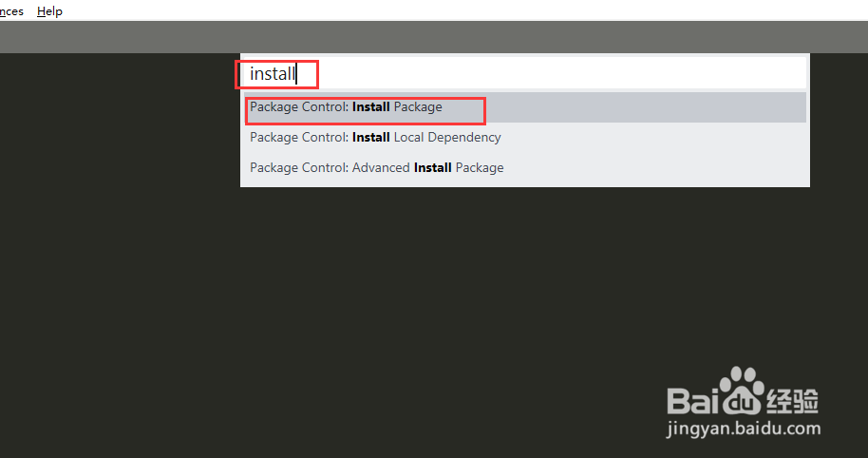Run Package Control: Advanced Install Package
Image resolution: width=868 pixels, height=458 pixels.
[377, 167]
